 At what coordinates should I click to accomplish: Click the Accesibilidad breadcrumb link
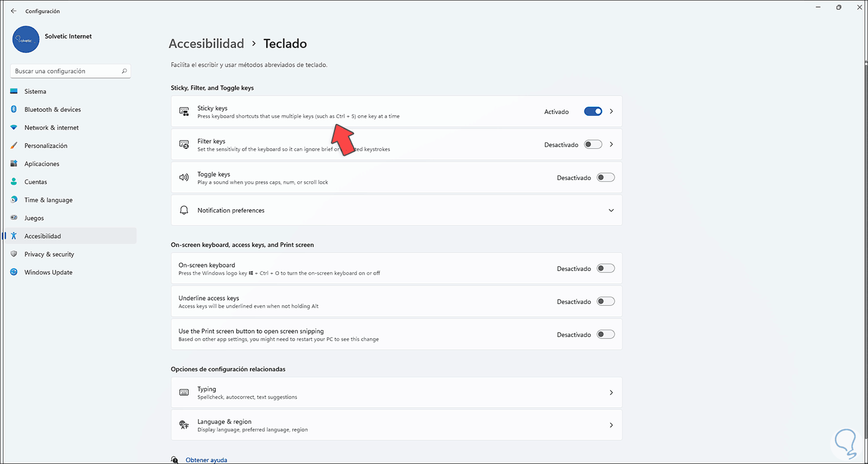point(206,43)
